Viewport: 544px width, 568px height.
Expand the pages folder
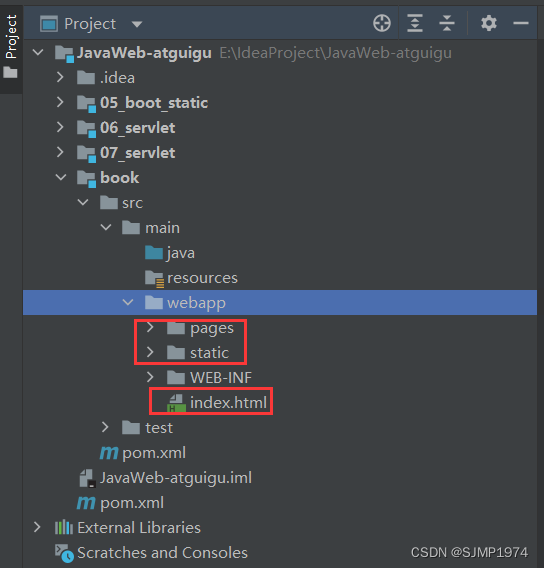(150, 328)
